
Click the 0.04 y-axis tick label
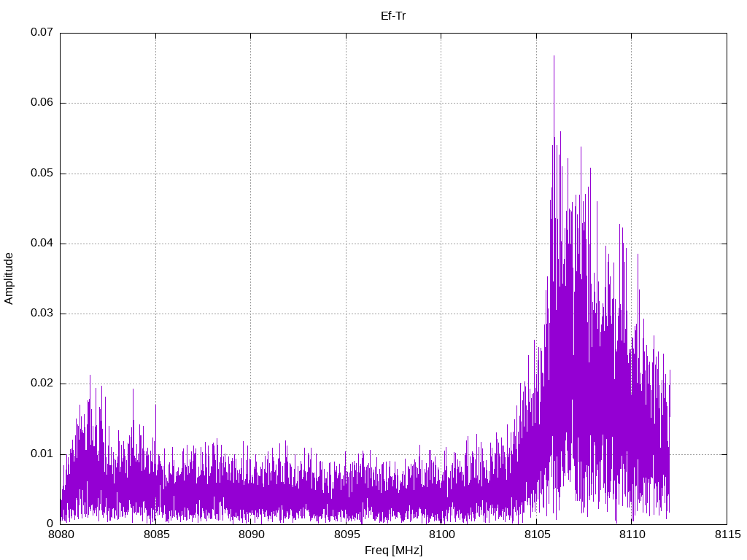pyautogui.click(x=42, y=243)
